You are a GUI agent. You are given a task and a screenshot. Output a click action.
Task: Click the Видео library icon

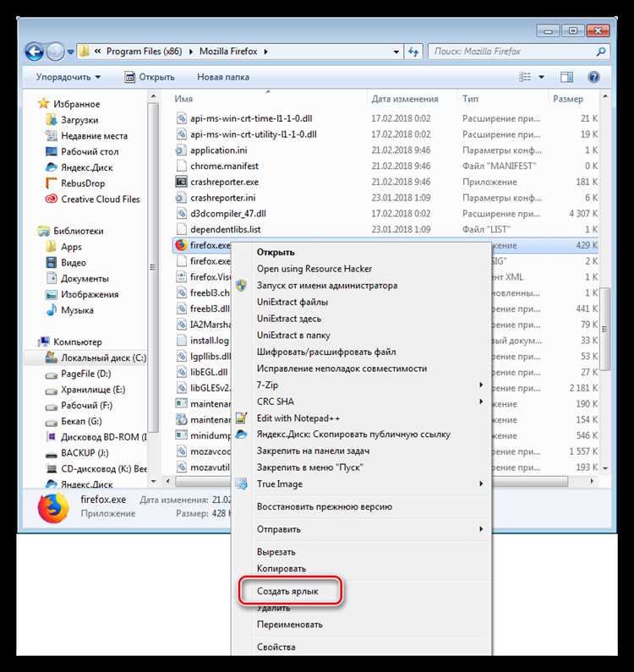click(x=52, y=263)
